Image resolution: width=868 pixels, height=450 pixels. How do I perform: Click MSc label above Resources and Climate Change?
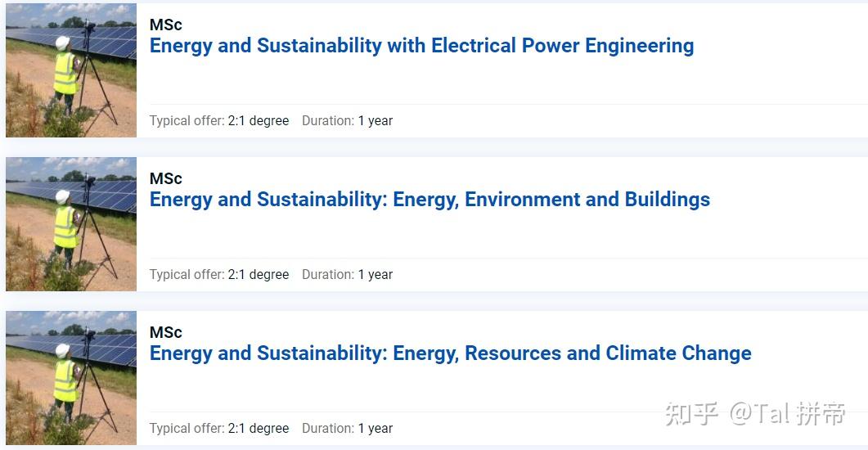pos(166,332)
